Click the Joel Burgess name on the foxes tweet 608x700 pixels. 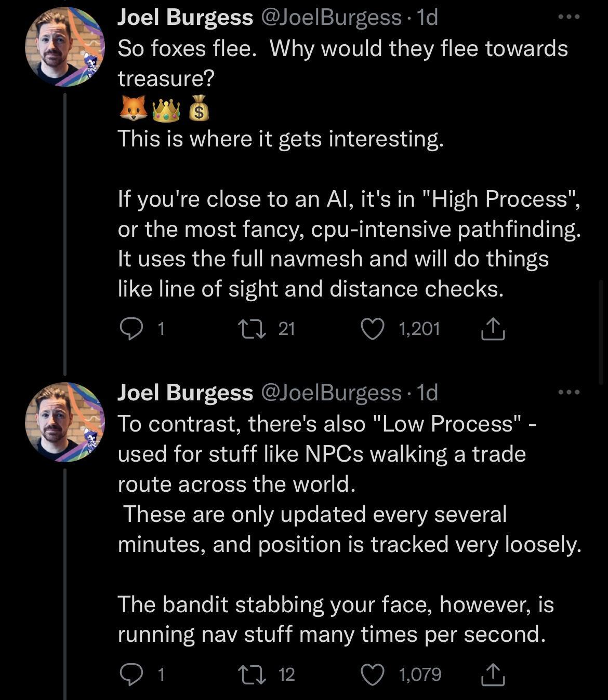(185, 18)
